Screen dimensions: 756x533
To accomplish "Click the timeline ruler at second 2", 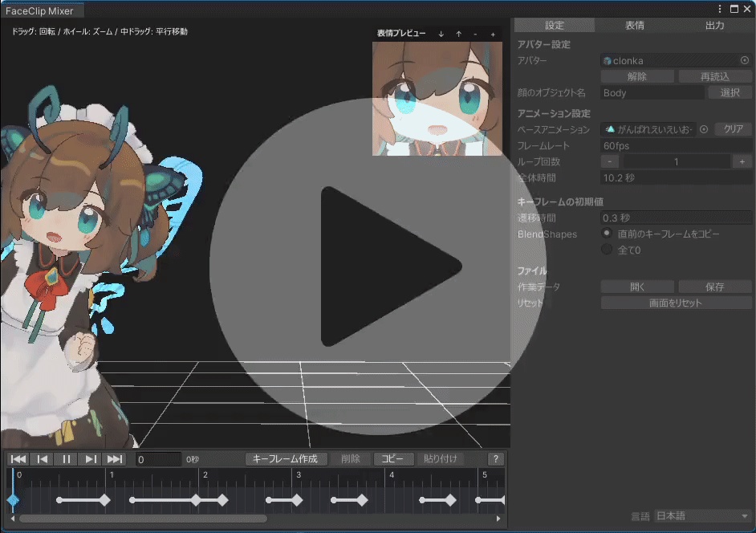I will (x=205, y=474).
